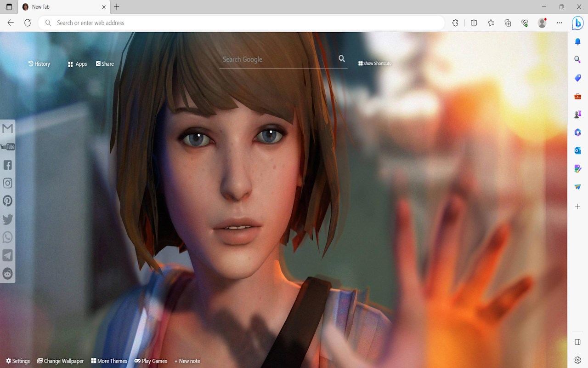Create a New note
Screen dimensions: 588x368
click(187, 361)
